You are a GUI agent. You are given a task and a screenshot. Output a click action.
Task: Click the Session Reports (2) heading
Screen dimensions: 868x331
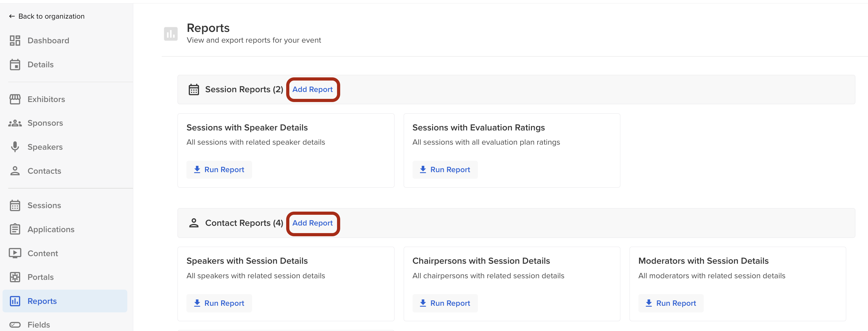[244, 89]
